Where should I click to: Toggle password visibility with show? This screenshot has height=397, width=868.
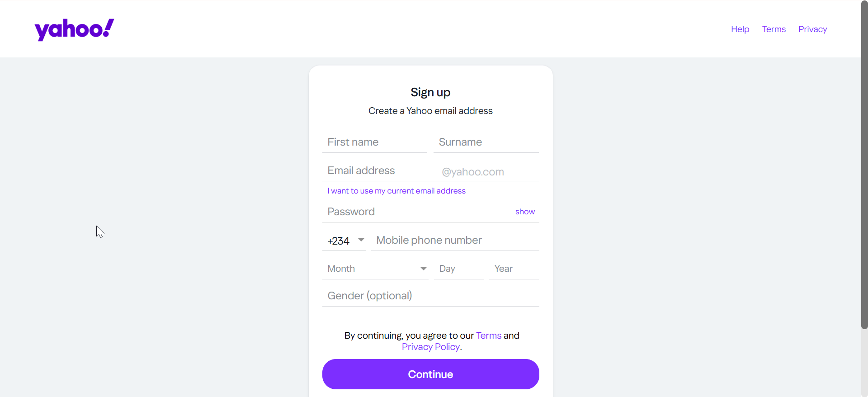pyautogui.click(x=525, y=212)
